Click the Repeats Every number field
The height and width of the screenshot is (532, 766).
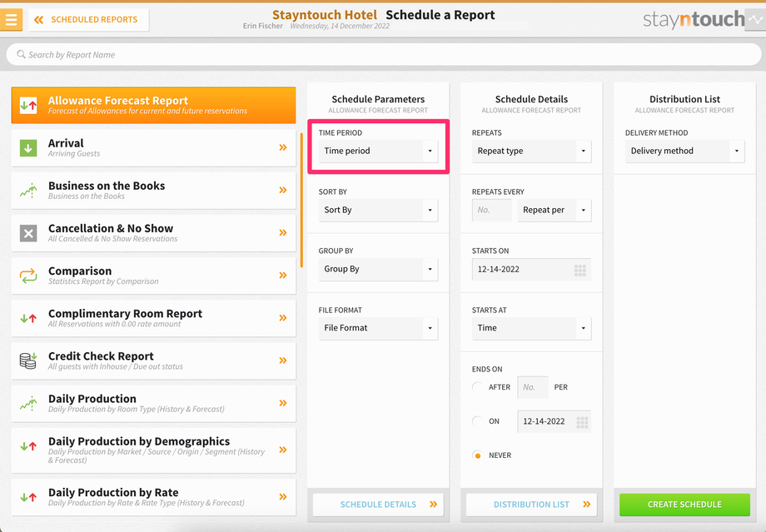491,210
